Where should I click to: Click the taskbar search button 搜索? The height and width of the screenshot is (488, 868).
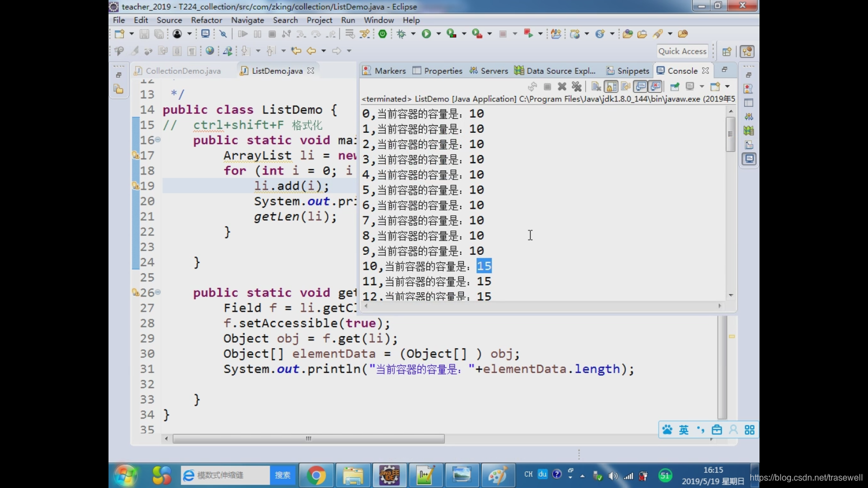point(282,475)
